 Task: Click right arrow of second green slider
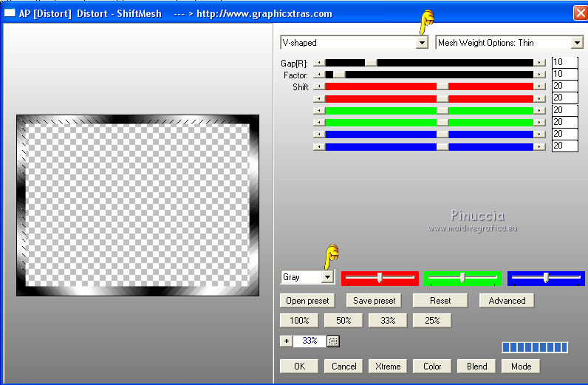pyautogui.click(x=539, y=123)
